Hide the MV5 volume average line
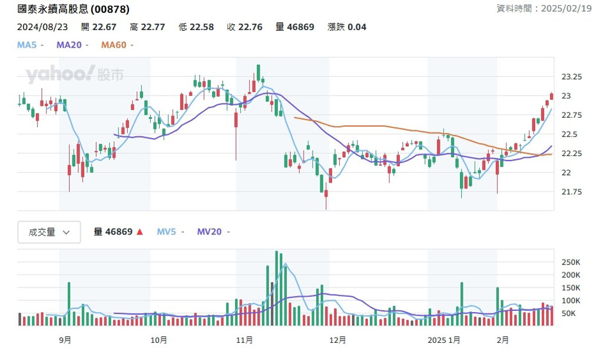The width and height of the screenshot is (603, 364). 169,232
